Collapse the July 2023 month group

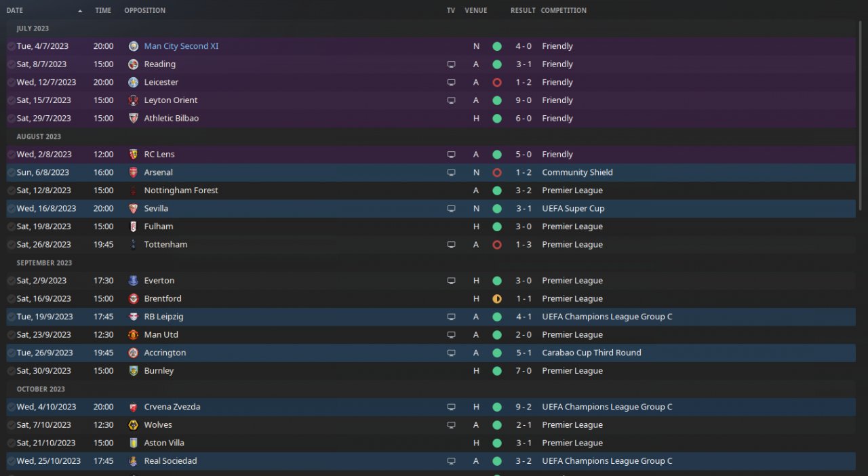coord(33,28)
